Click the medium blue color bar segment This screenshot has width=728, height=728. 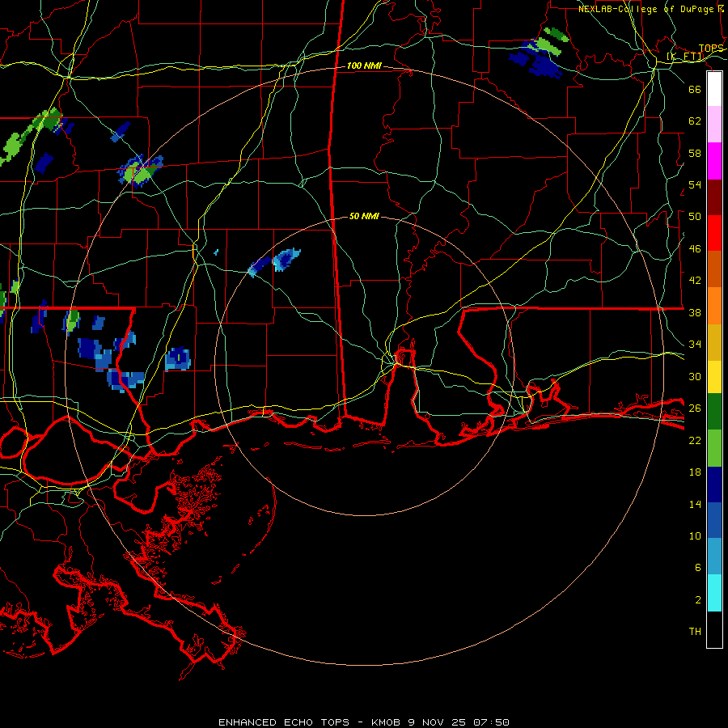[714, 520]
